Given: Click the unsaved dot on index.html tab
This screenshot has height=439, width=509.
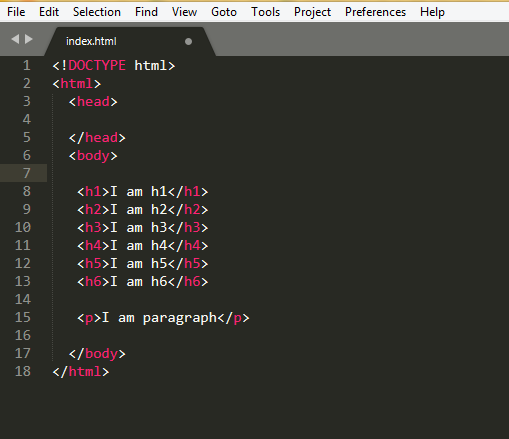Looking at the screenshot, I should tap(188, 41).
